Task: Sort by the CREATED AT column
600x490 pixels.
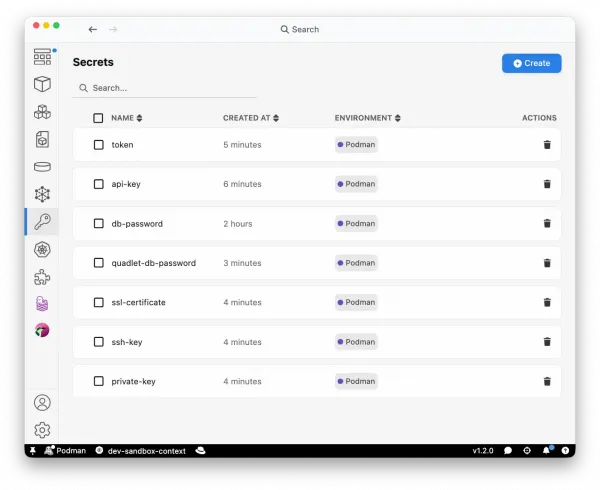Action: click(251, 118)
